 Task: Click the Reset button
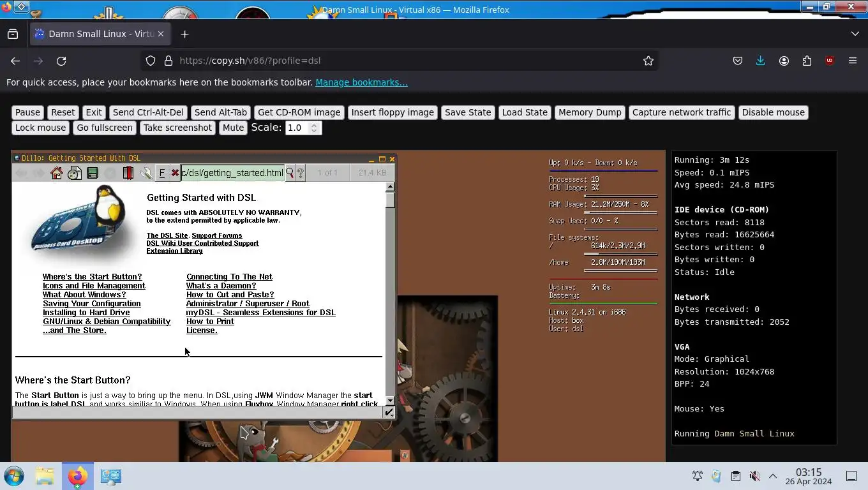(x=63, y=112)
